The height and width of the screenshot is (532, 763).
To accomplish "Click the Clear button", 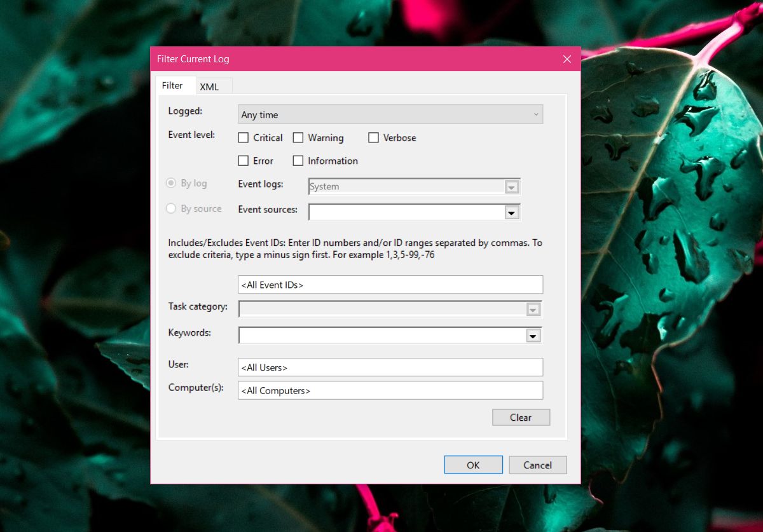I will (521, 418).
